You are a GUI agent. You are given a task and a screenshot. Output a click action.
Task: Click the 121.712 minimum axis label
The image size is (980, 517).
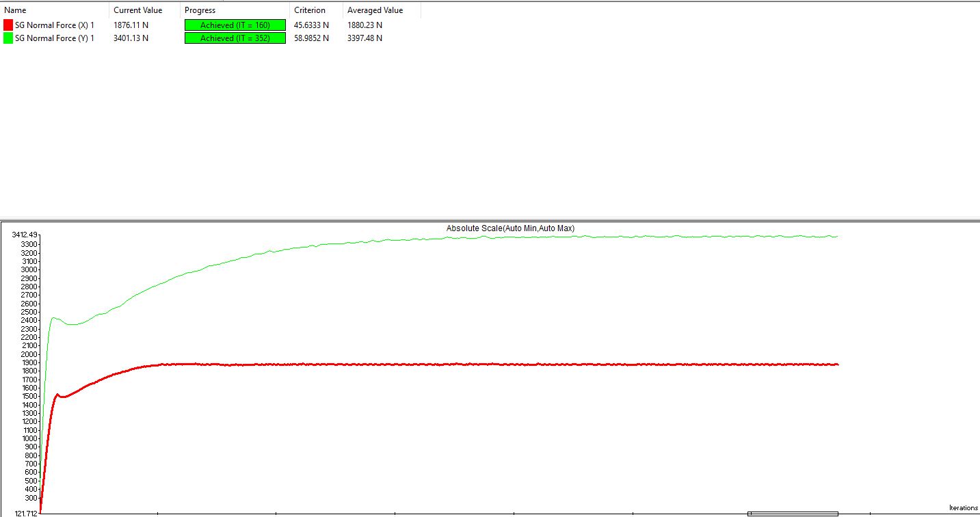click(26, 513)
